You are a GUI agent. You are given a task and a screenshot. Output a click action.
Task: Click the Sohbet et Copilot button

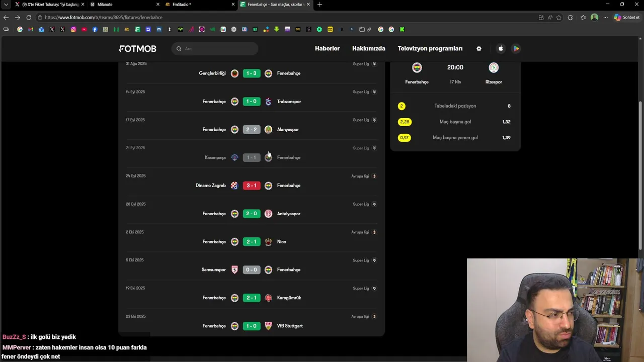(x=627, y=18)
